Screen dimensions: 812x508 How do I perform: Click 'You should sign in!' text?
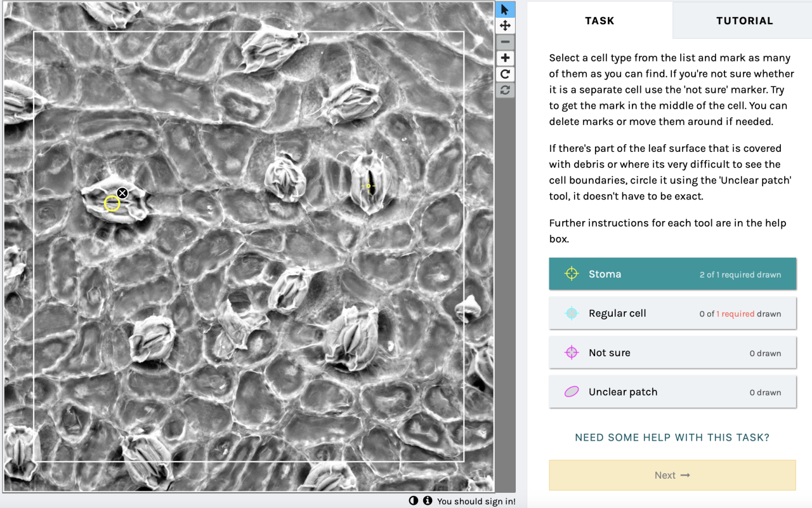tap(476, 501)
